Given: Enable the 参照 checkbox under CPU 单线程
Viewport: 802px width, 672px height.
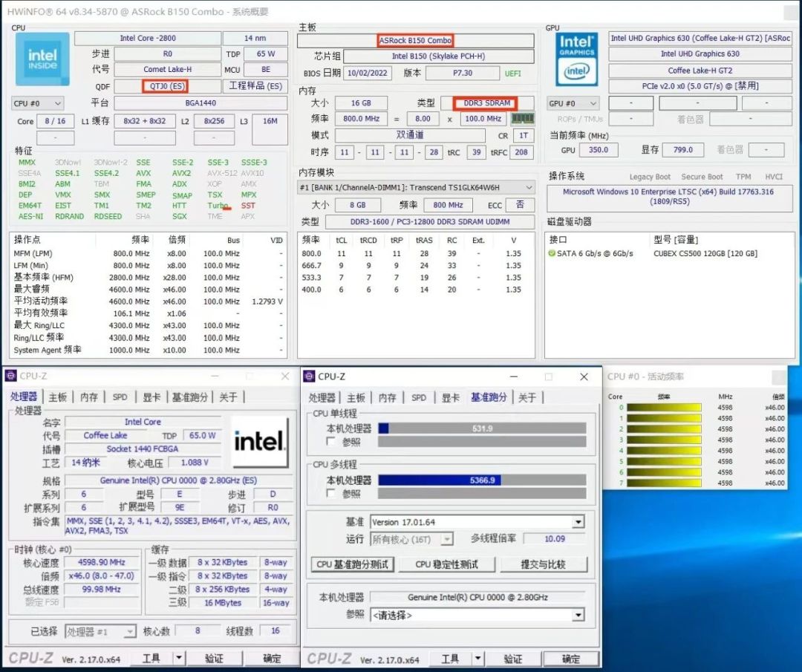Looking at the screenshot, I should [331, 441].
